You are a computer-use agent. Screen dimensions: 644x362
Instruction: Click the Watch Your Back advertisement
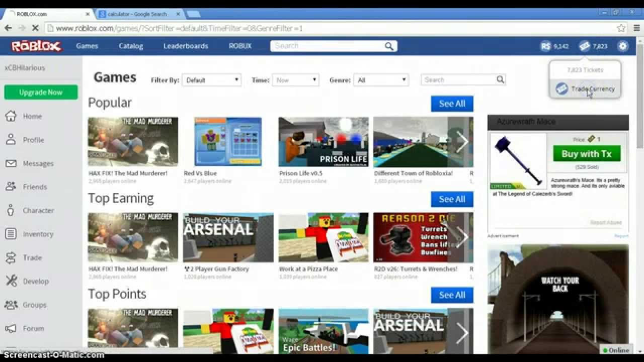(x=558, y=300)
